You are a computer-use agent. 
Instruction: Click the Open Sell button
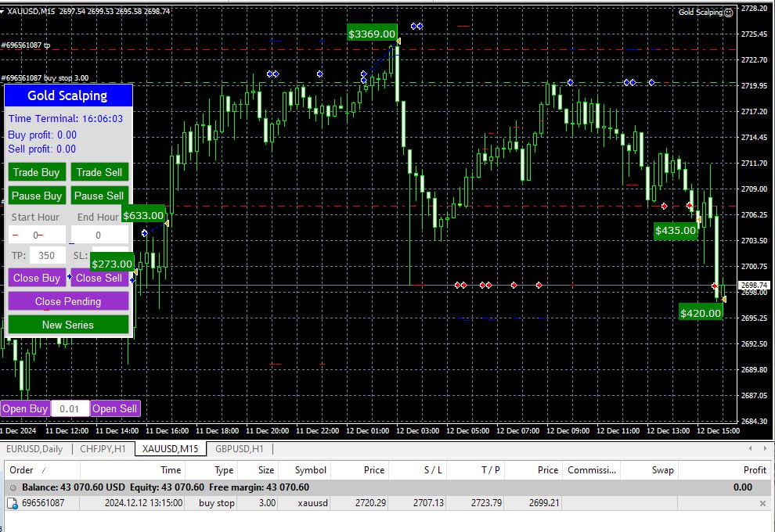[x=114, y=408]
